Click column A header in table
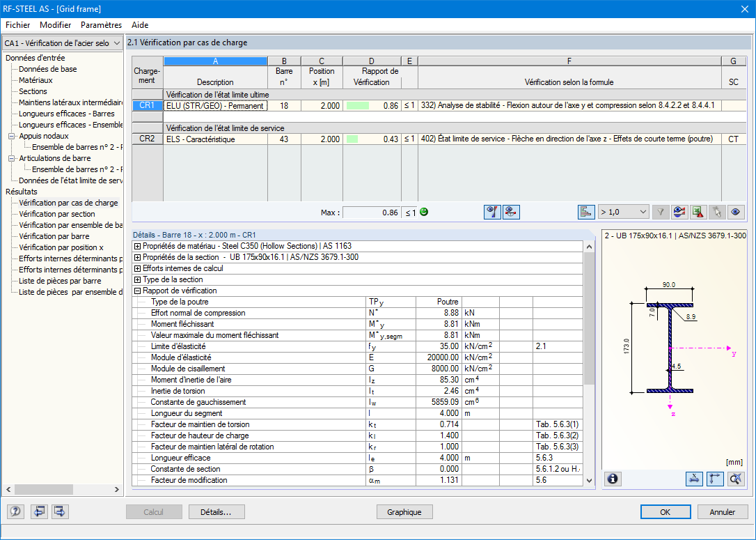 point(216,61)
